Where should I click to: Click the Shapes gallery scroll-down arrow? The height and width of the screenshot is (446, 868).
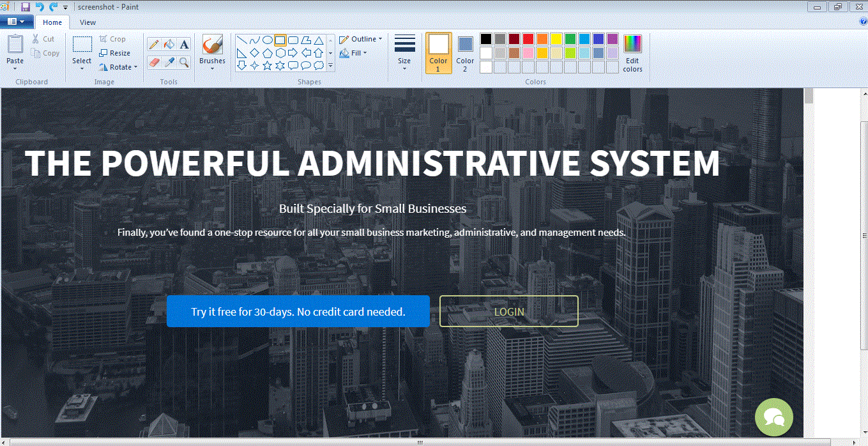coord(330,53)
